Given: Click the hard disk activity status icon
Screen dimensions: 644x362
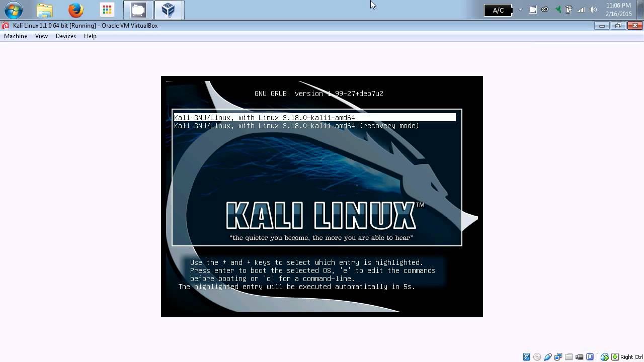Looking at the screenshot, I should pyautogui.click(x=526, y=357).
